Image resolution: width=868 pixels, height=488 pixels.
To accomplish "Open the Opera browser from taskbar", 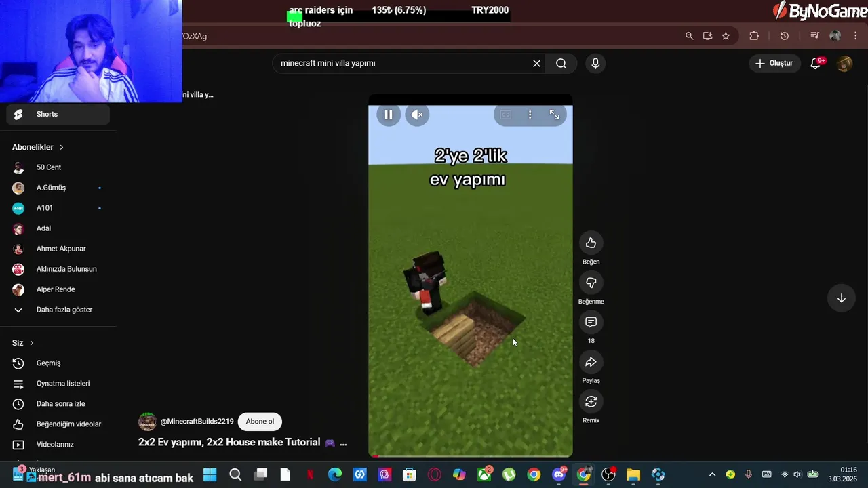I will (434, 474).
